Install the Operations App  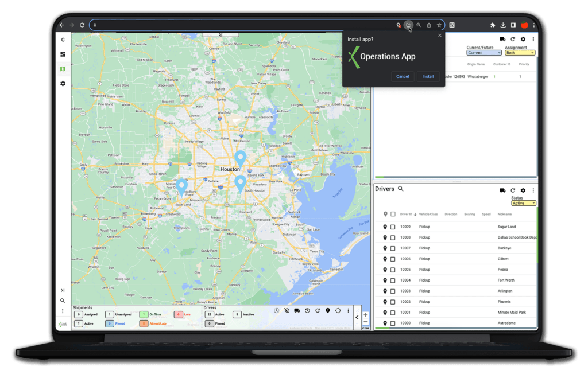pyautogui.click(x=428, y=76)
